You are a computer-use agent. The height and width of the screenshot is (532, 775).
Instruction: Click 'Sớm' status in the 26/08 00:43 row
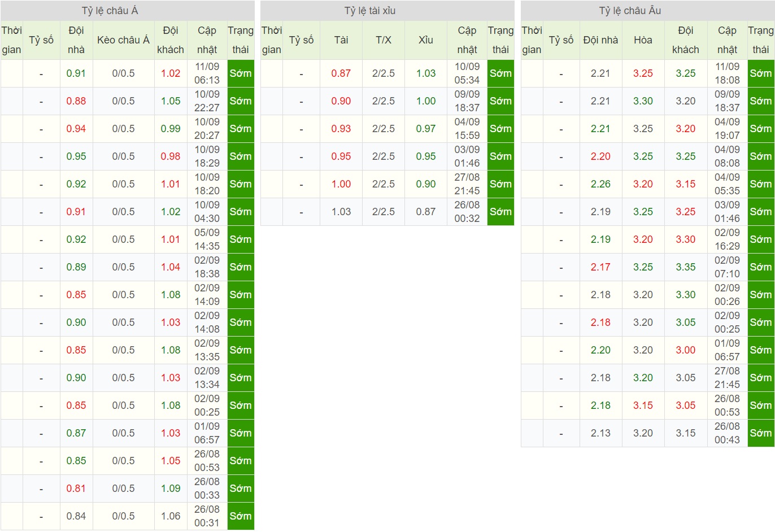coord(761,433)
